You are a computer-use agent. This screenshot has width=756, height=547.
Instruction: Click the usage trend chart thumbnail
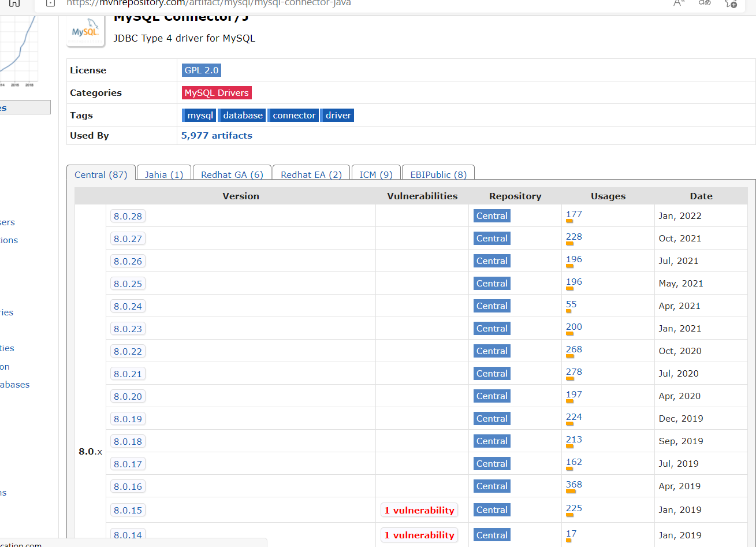[x=19, y=51]
